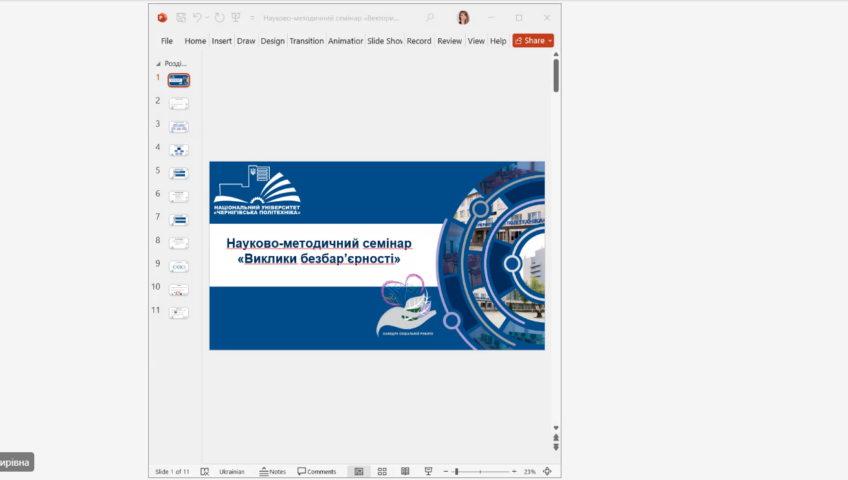848x480 pixels.
Task: Switch to the View tab
Action: 476,41
